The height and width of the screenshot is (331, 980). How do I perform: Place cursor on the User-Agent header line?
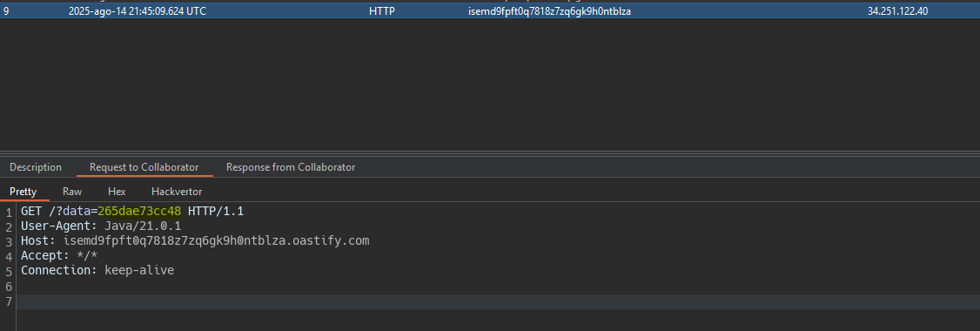click(x=101, y=226)
